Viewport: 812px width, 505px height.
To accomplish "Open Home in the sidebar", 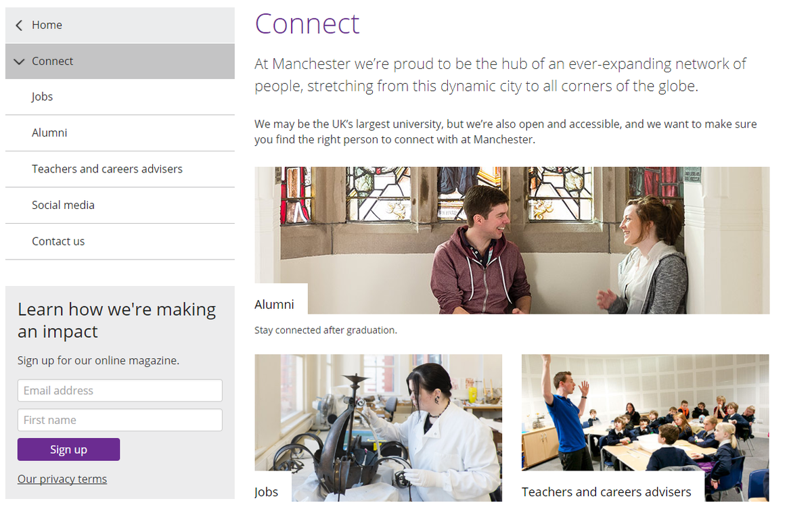I will [x=47, y=25].
